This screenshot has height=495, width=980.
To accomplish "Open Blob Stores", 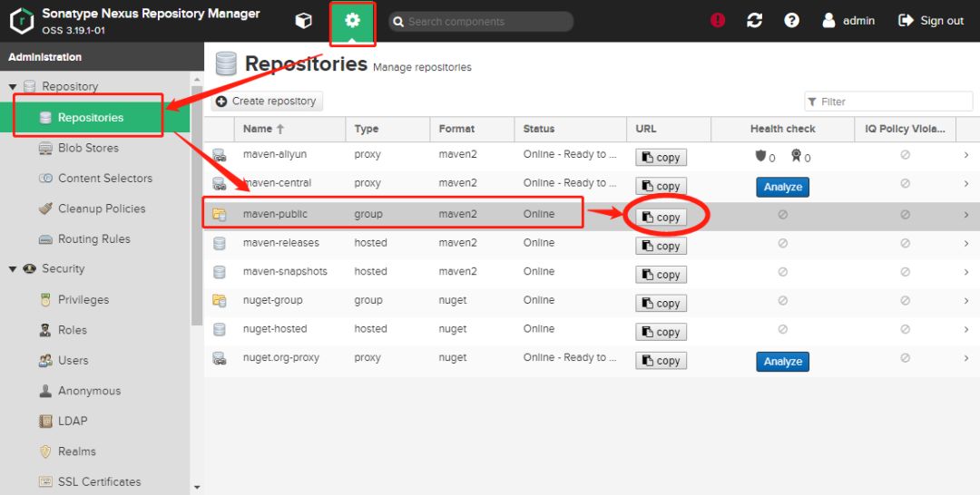I will (88, 148).
